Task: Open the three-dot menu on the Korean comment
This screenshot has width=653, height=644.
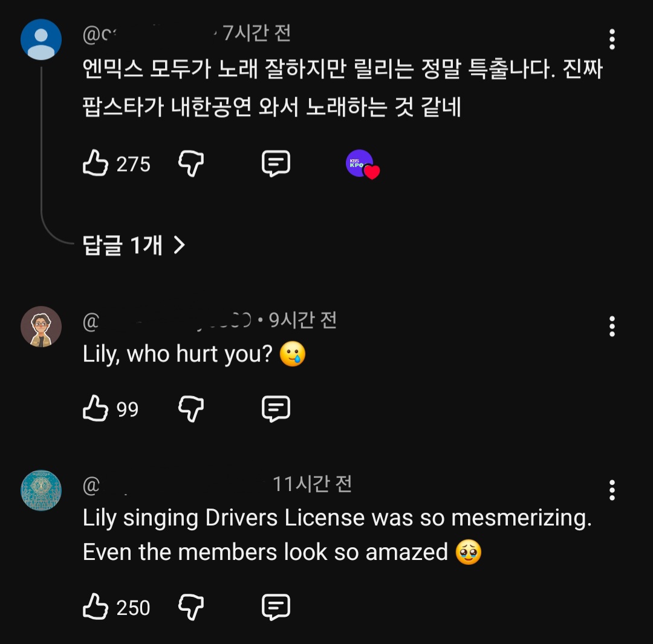Action: point(612,39)
